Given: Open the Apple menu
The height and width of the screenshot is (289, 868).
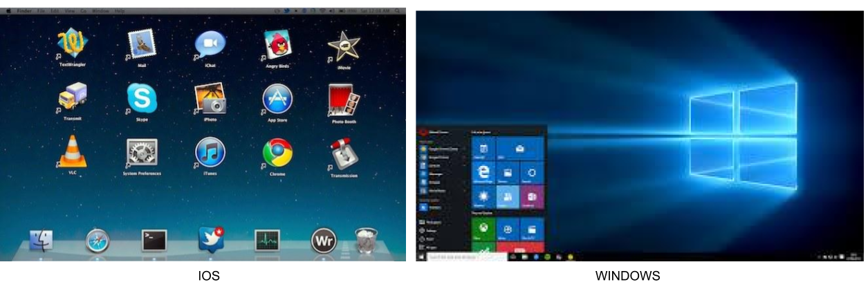Looking at the screenshot, I should click(x=7, y=11).
